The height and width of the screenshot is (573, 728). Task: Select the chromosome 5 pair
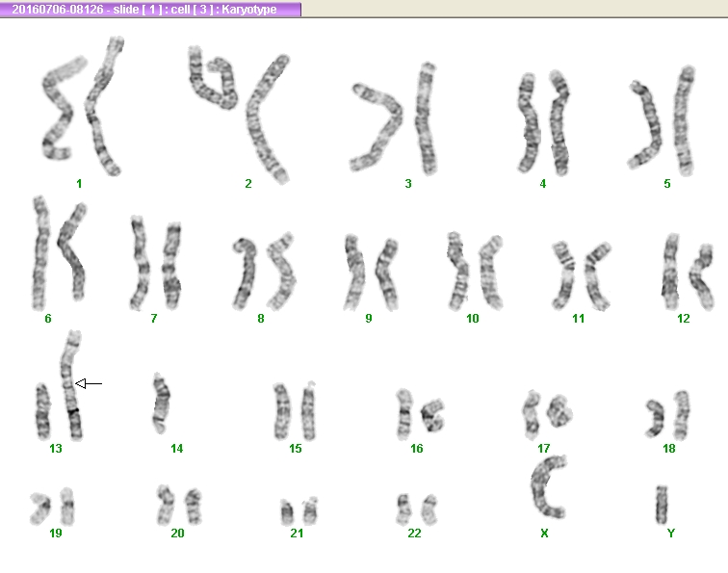(662, 121)
